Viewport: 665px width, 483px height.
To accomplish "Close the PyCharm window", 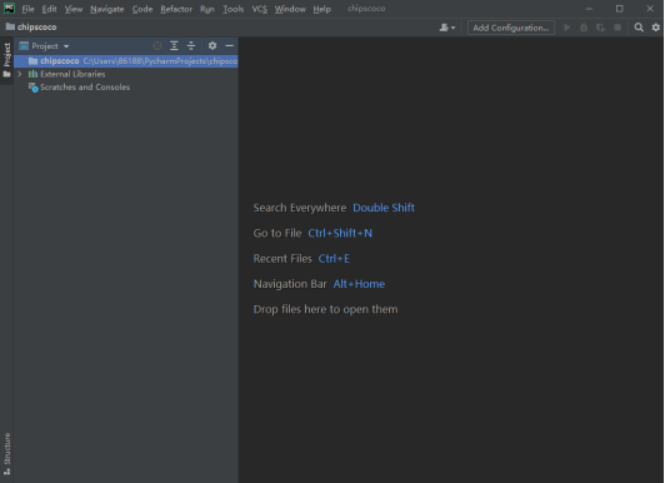I will tap(650, 9).
